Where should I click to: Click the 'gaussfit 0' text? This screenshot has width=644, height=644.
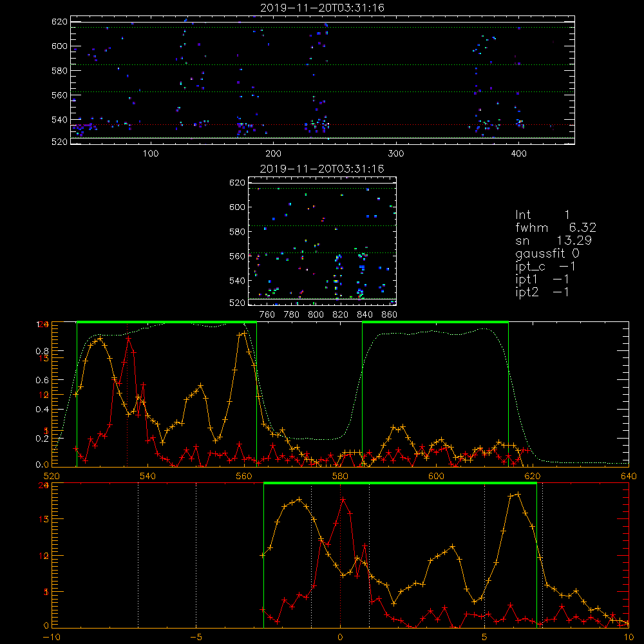point(547,253)
